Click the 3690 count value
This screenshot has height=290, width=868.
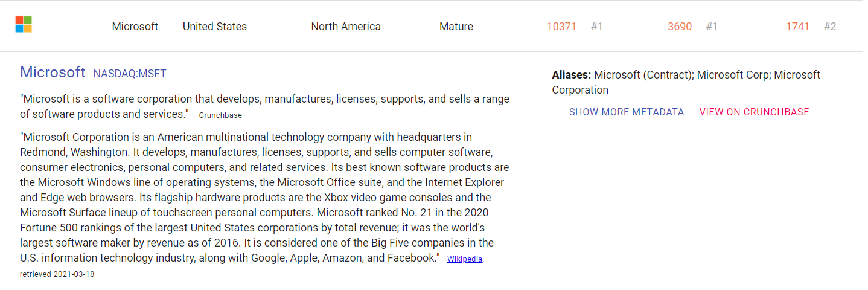680,27
